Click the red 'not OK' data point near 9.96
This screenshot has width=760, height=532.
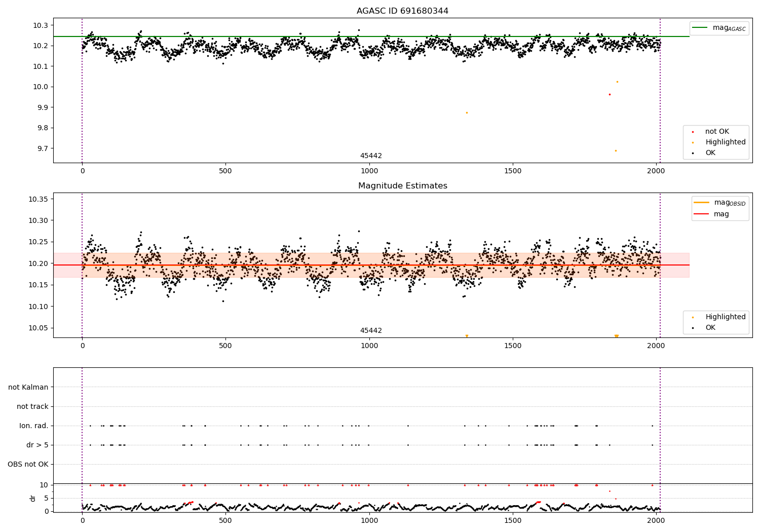tap(610, 94)
